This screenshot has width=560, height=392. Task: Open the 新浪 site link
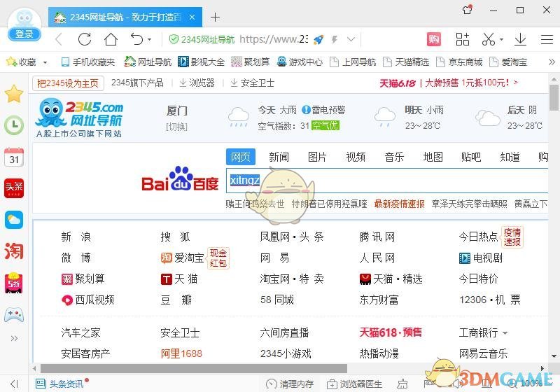76,237
